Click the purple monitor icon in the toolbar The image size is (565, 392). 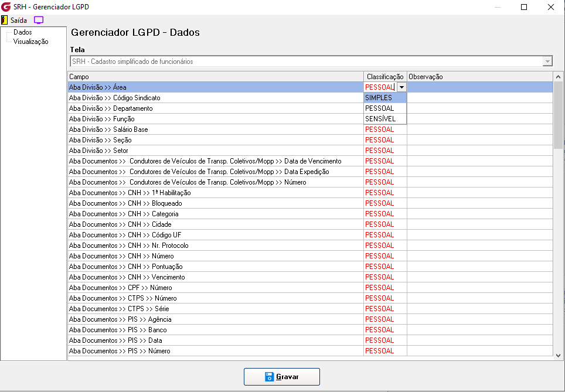click(x=39, y=20)
